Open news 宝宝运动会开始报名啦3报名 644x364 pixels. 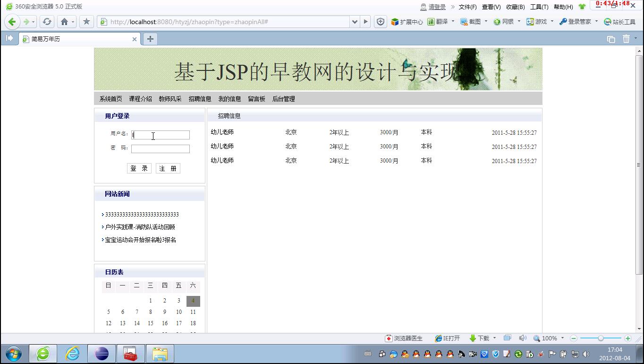click(x=141, y=240)
